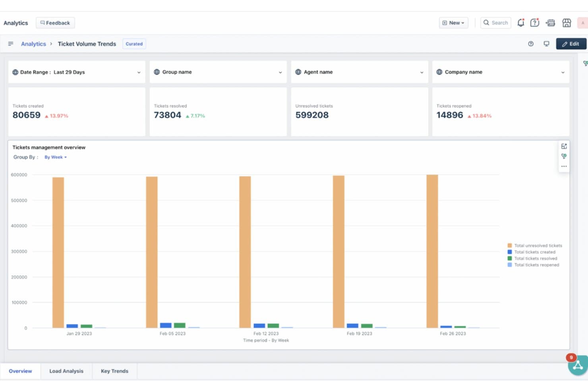Image resolution: width=588 pixels, height=392 pixels.
Task: Open the New dropdown button
Action: 453,23
